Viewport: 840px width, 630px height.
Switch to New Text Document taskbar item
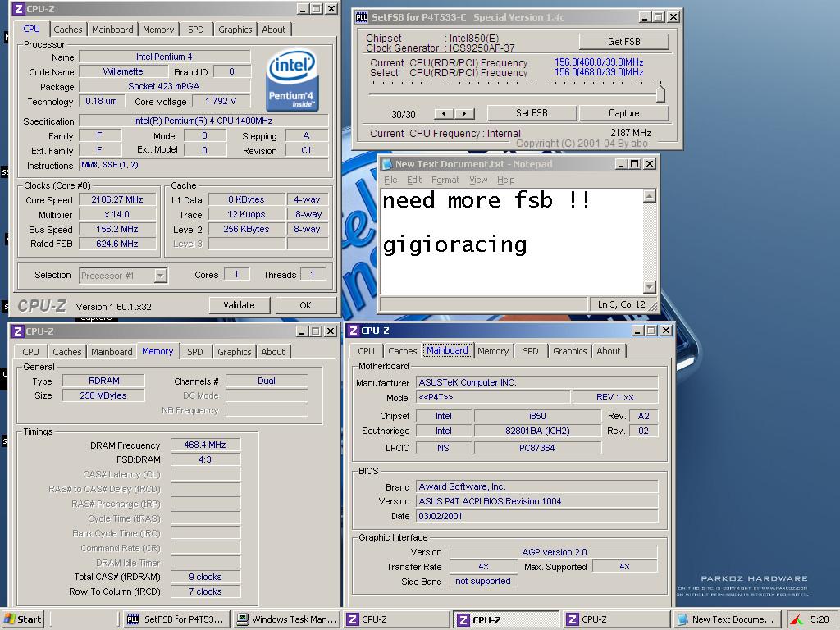tap(727, 619)
